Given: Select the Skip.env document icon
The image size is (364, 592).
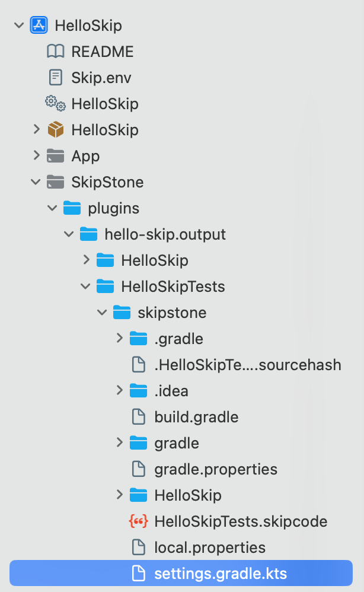Looking at the screenshot, I should (x=55, y=77).
